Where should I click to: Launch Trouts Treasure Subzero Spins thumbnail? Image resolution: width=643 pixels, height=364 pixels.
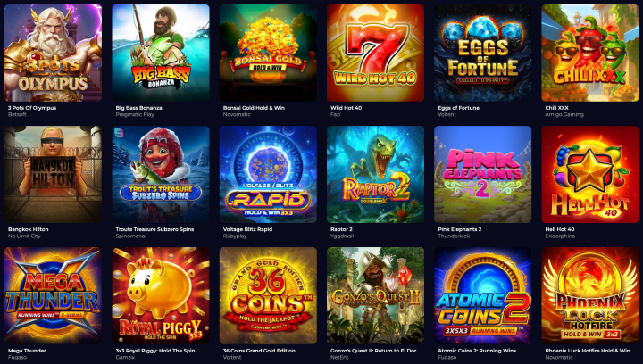[161, 175]
